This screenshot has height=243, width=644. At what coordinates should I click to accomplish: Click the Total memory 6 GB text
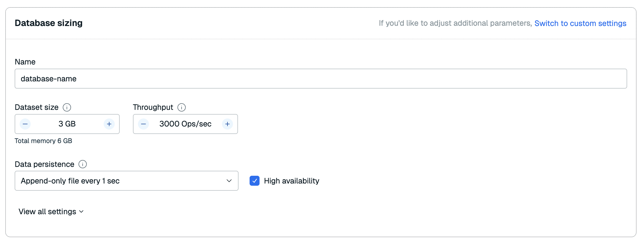pos(43,141)
